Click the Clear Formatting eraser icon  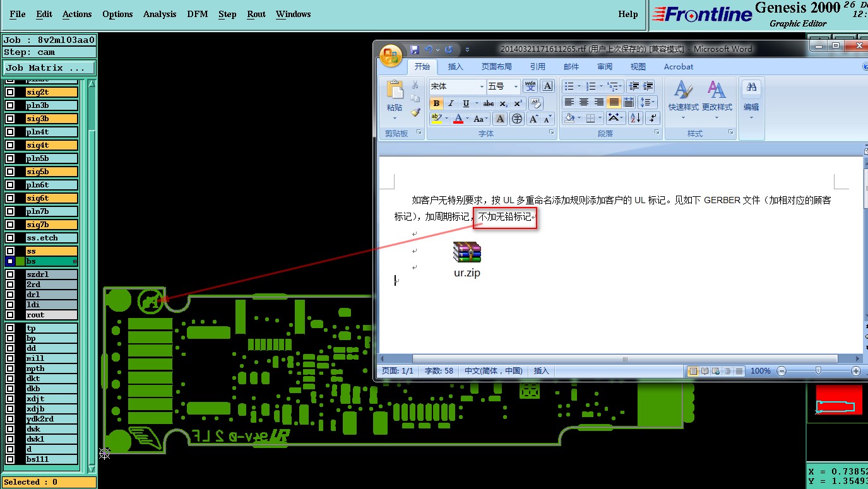[535, 103]
